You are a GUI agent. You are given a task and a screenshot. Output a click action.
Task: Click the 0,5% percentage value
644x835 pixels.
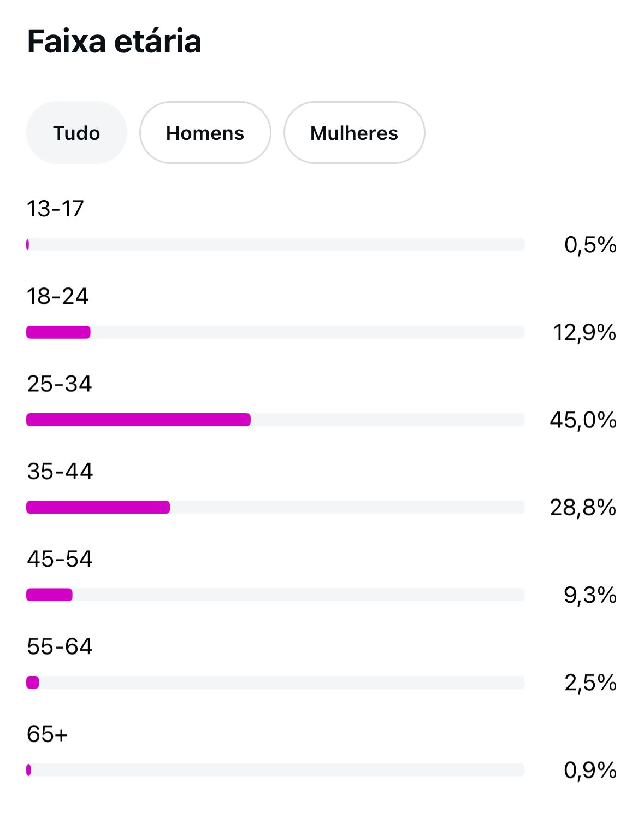pyautogui.click(x=590, y=245)
